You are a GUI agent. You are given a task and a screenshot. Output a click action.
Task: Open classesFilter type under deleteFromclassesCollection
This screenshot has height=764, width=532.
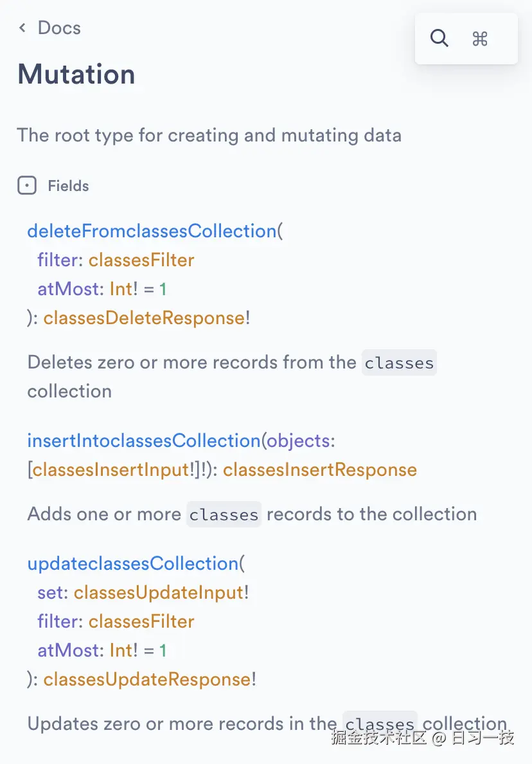[141, 260]
